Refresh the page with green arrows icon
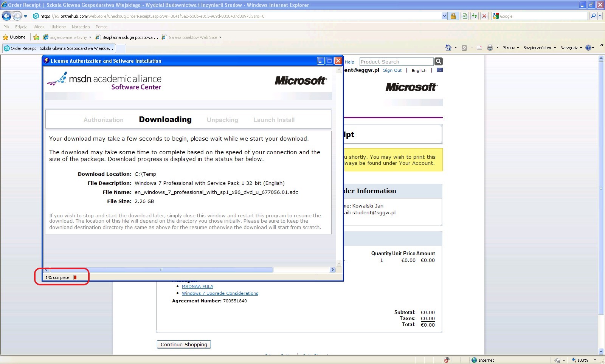Image resolution: width=605 pixels, height=364 pixels. click(474, 16)
